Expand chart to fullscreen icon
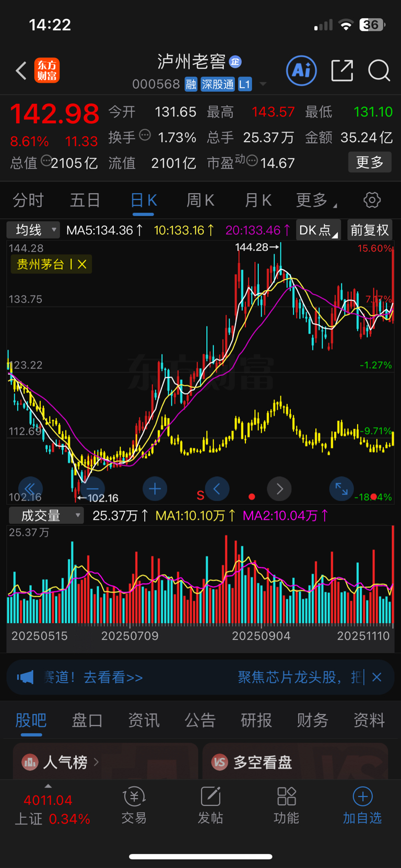 tap(341, 489)
